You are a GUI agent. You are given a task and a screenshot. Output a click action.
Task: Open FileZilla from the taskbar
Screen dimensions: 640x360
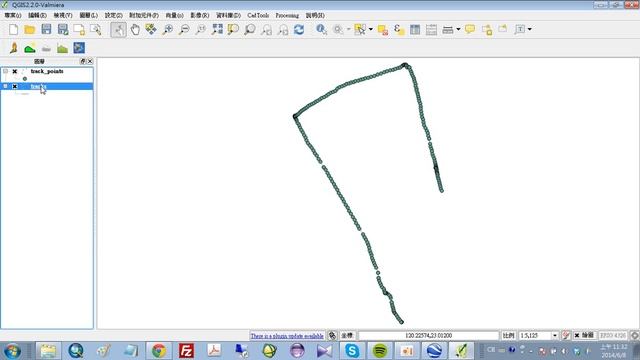[x=187, y=351]
